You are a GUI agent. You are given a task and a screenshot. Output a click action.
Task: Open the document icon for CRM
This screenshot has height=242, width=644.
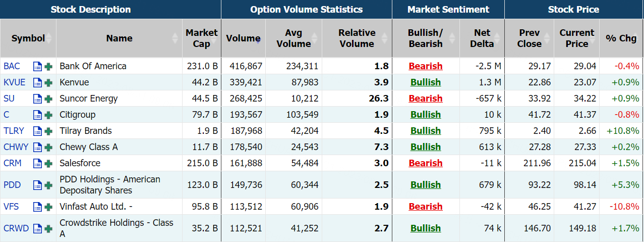37,163
